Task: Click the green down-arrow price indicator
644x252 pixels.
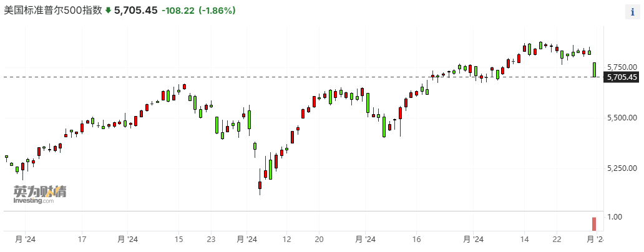Action: point(108,11)
